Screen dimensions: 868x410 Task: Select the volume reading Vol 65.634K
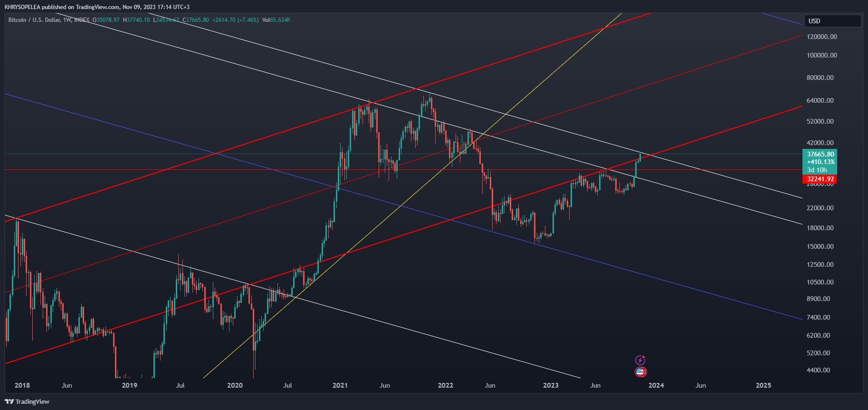click(277, 20)
